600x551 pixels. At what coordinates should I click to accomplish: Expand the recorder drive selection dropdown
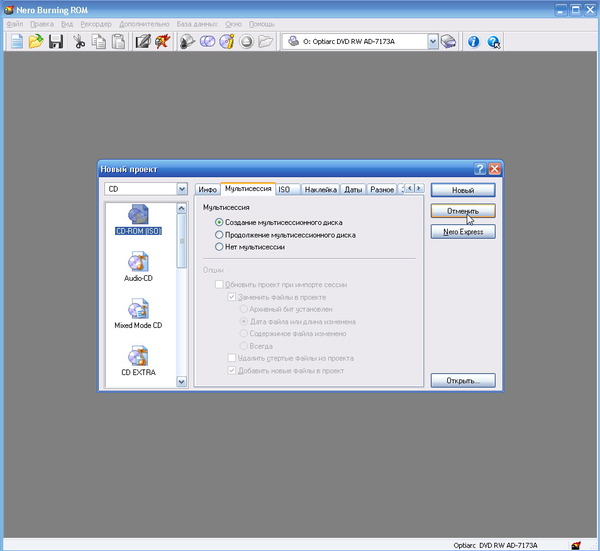432,41
